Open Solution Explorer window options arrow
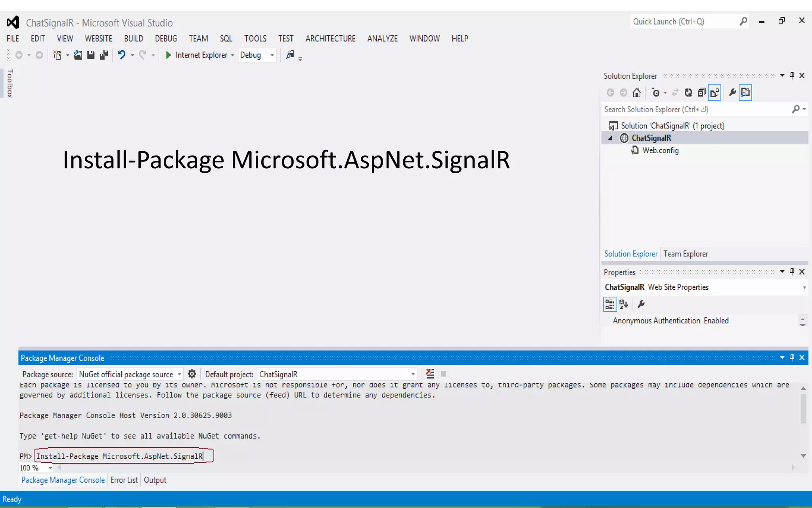This screenshot has height=508, width=812. 782,75
